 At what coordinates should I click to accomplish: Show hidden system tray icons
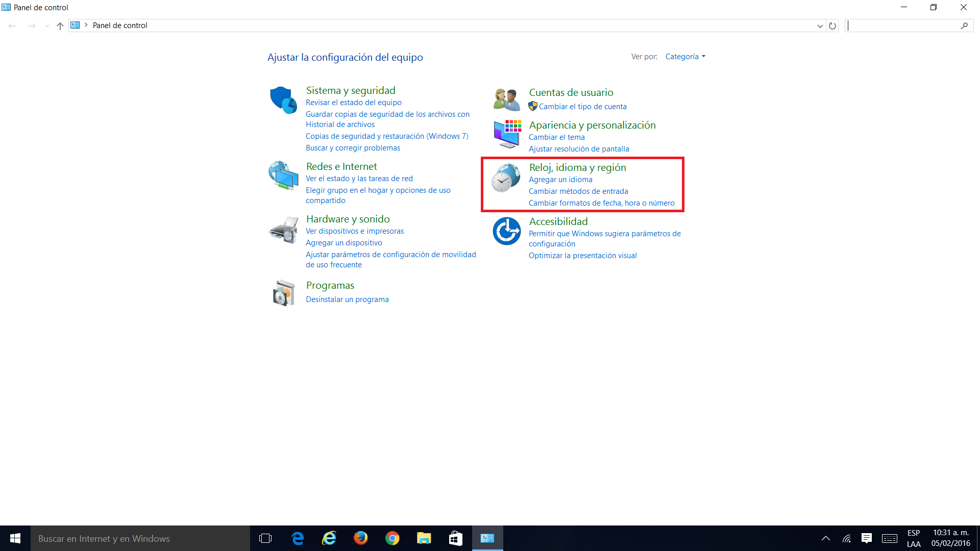coord(825,538)
